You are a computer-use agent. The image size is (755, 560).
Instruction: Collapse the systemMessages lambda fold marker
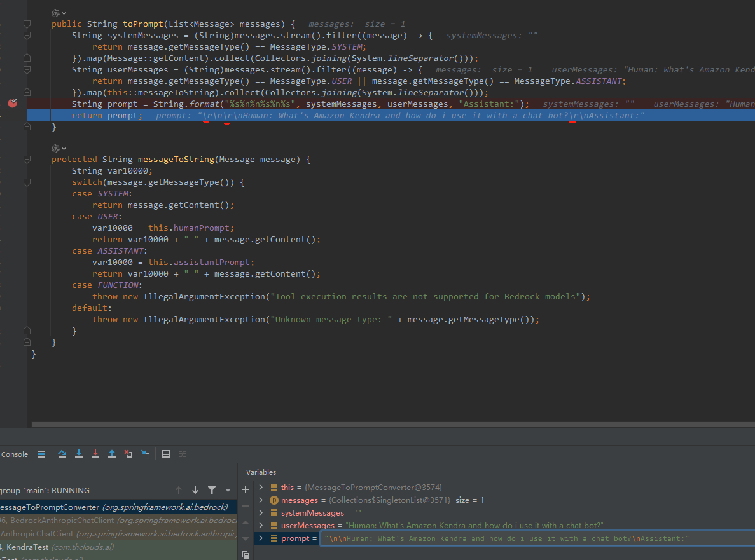pos(27,35)
